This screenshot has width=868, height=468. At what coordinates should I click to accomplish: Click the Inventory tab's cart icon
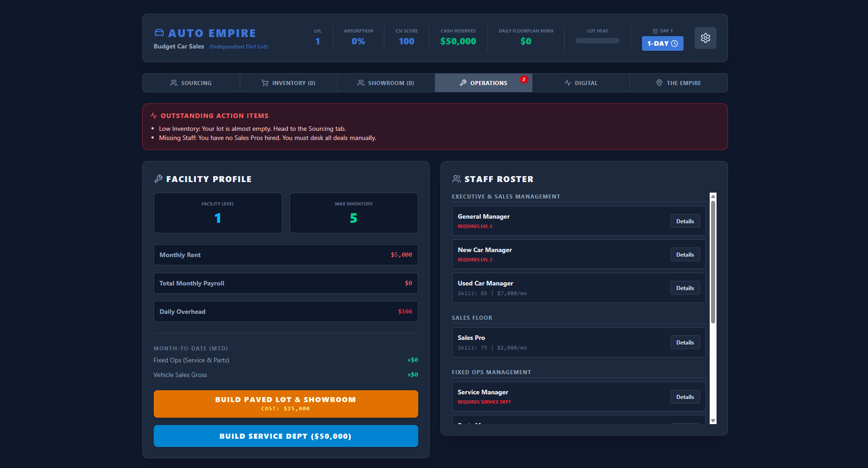(265, 83)
